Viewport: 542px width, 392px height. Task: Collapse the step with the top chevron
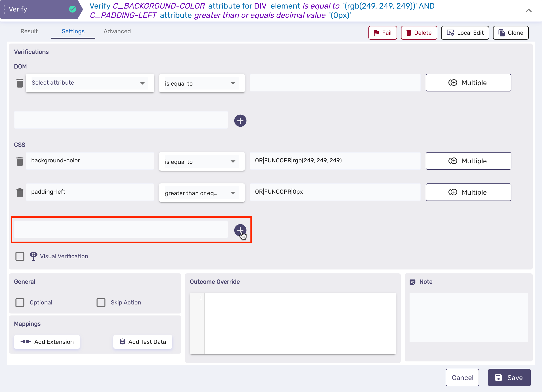[529, 11]
